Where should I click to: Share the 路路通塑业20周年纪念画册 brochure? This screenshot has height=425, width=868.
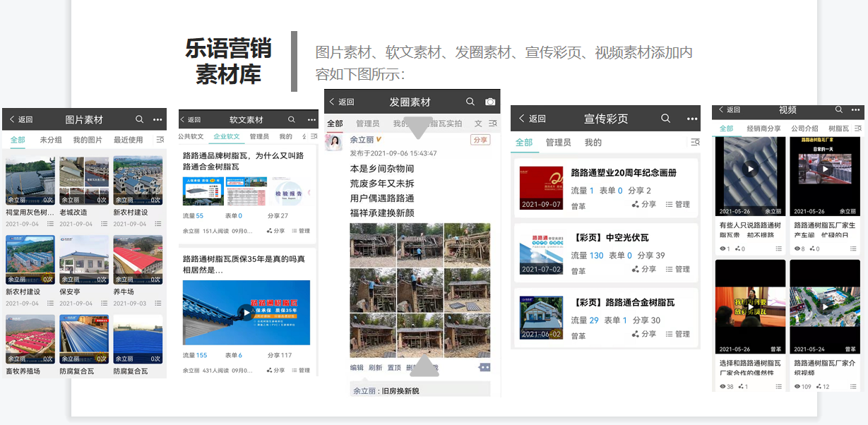[x=643, y=204]
